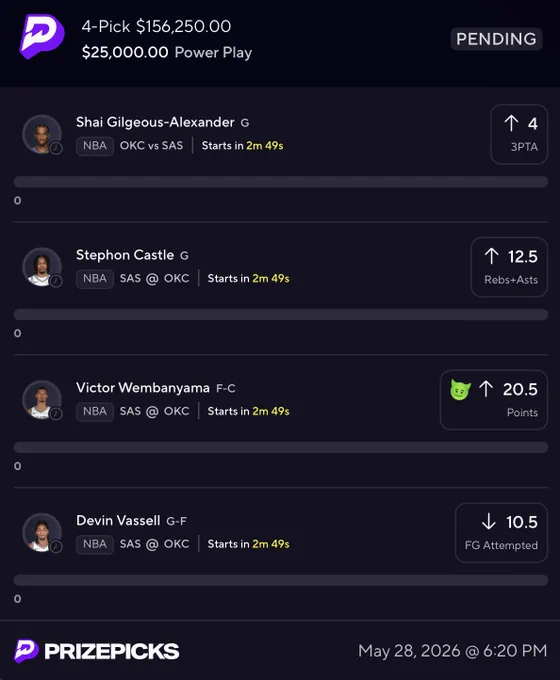Click the green demon icon on Wembanyama pick

click(x=460, y=389)
